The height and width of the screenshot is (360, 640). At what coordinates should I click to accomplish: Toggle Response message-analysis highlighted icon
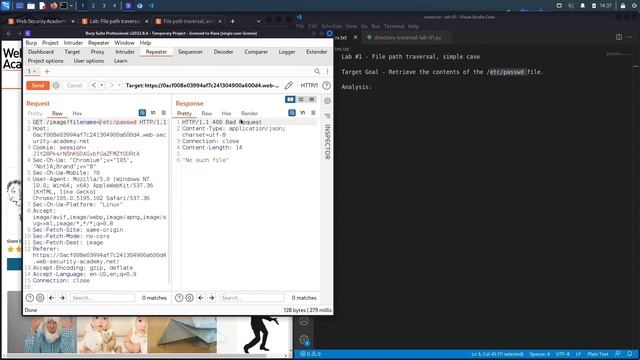[x=292, y=113]
